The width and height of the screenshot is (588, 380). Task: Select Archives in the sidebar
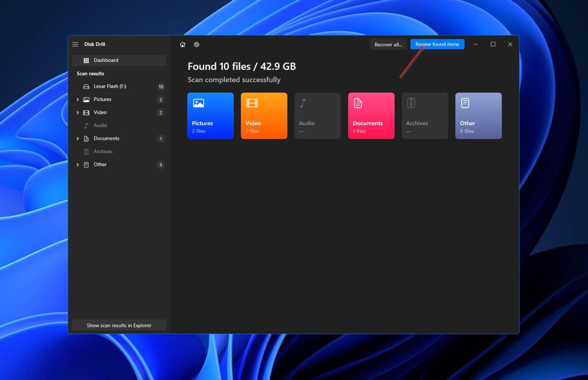[x=103, y=152]
